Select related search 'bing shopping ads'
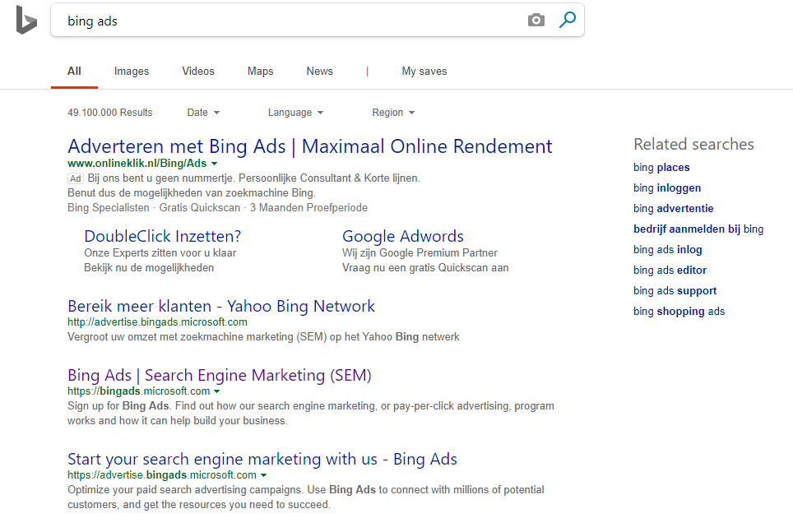Viewport: 793px width, 532px height. point(679,312)
